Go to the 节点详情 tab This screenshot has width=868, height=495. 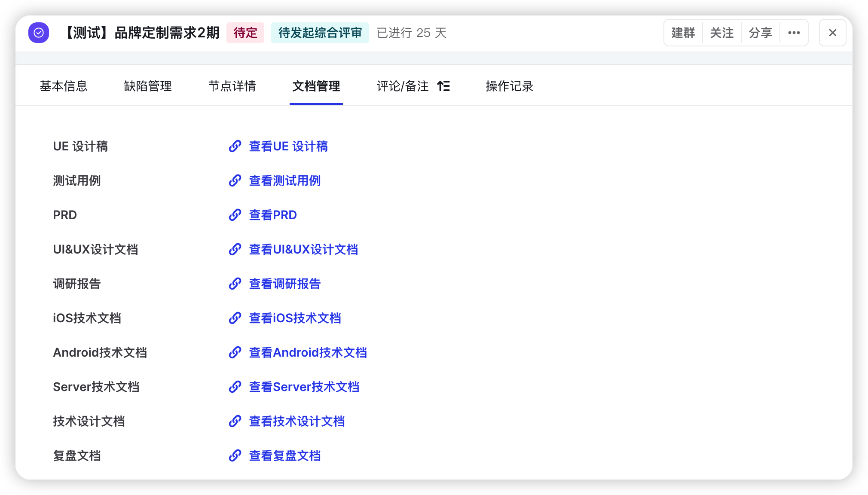[232, 86]
